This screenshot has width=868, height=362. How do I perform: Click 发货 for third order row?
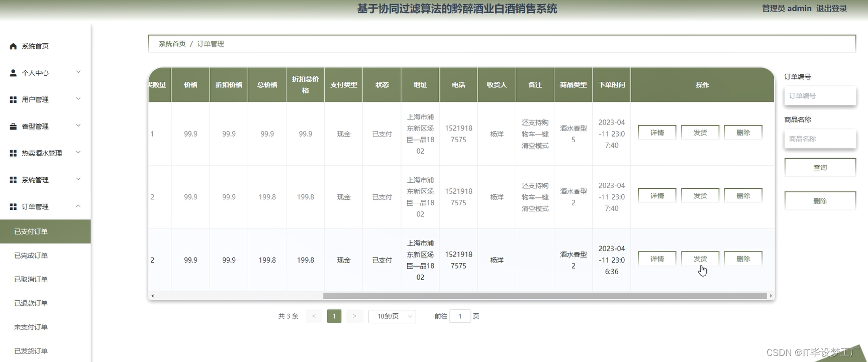click(x=700, y=259)
